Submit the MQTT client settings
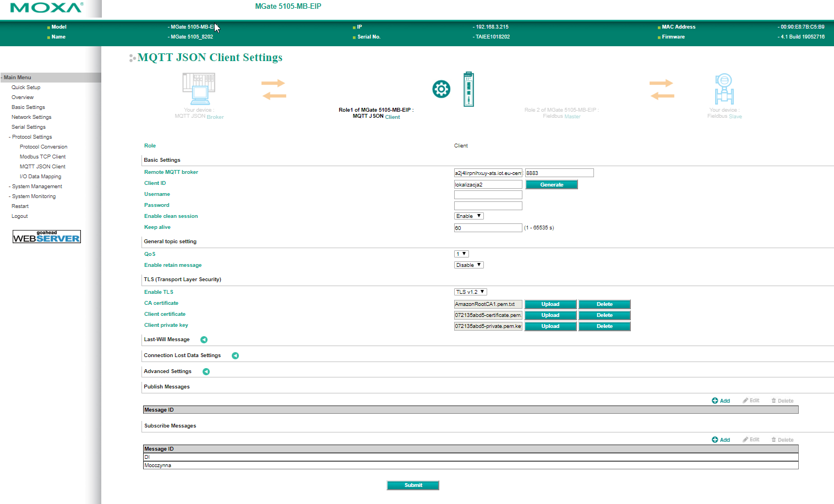 click(413, 485)
